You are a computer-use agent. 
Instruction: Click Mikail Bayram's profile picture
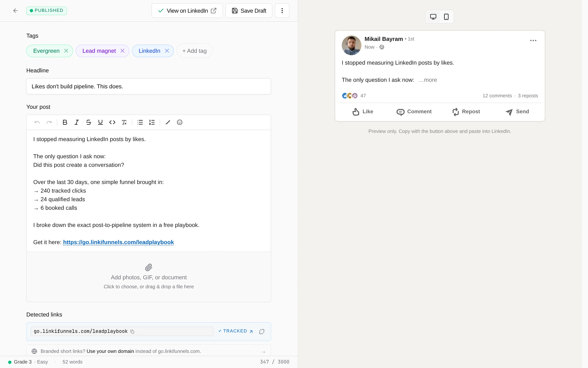coord(351,45)
